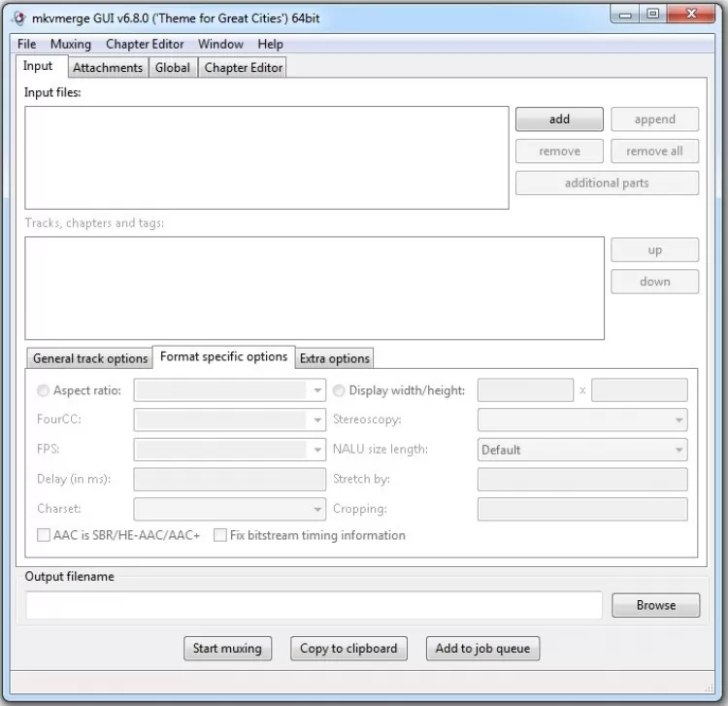Viewport: 728px width, 706px height.
Task: Open the Chapter Editor menu
Action: [145, 44]
